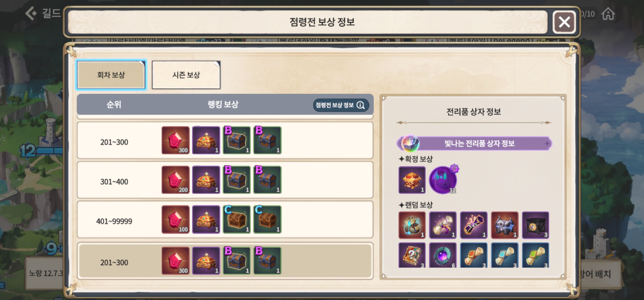Select the second B-grade chest in the highlighted bottom row
This screenshot has height=300, width=644.
pos(267,261)
